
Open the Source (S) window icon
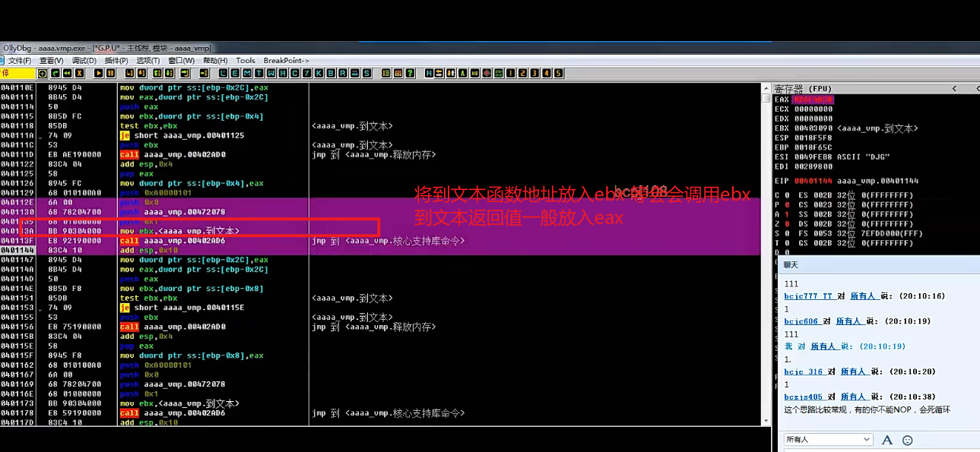(x=366, y=74)
